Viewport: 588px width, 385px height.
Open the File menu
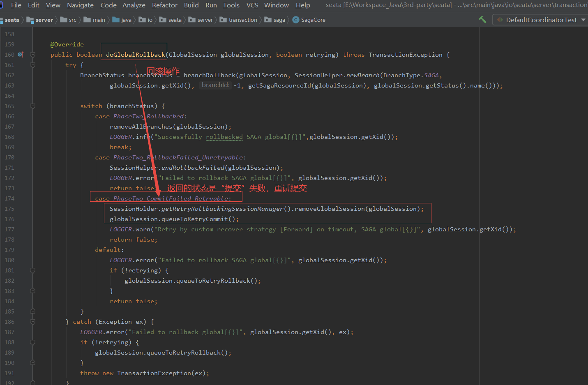pyautogui.click(x=16, y=5)
